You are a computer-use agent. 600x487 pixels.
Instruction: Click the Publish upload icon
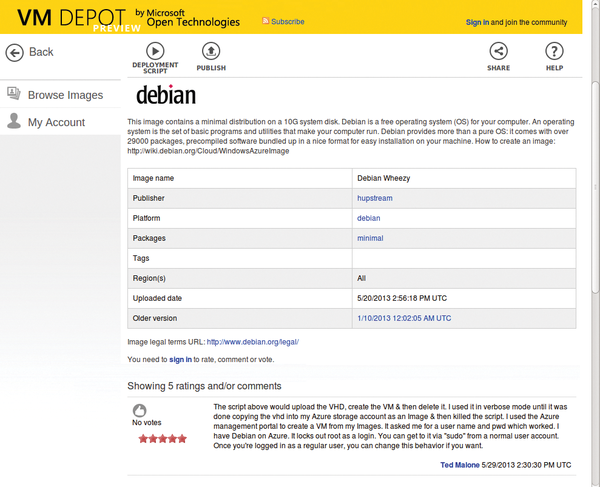coord(211,51)
